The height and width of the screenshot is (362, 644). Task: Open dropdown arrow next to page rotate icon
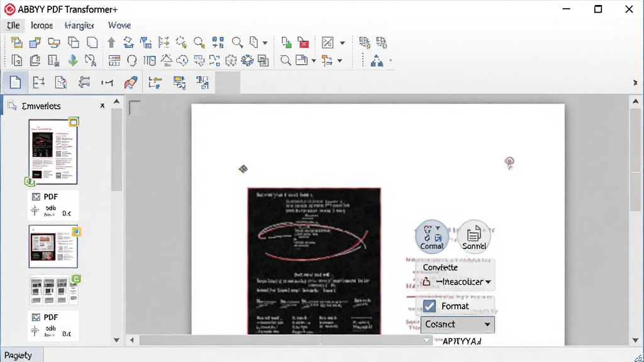click(x=265, y=43)
